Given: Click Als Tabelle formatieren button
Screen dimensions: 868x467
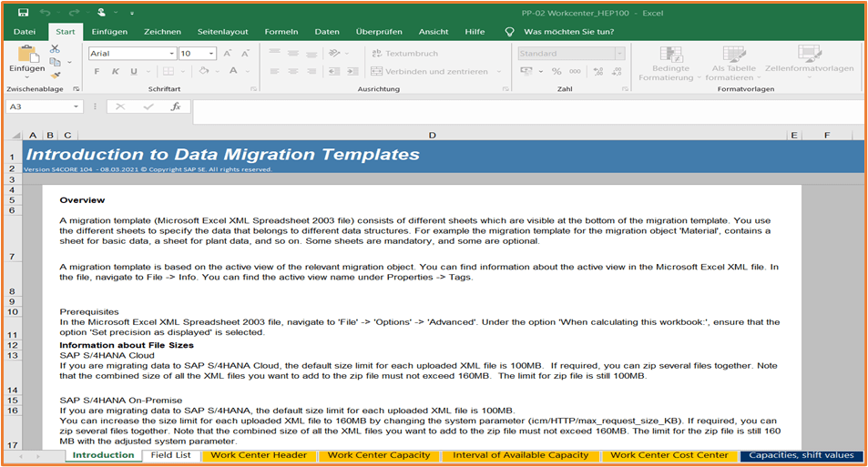Looking at the screenshot, I should 733,63.
